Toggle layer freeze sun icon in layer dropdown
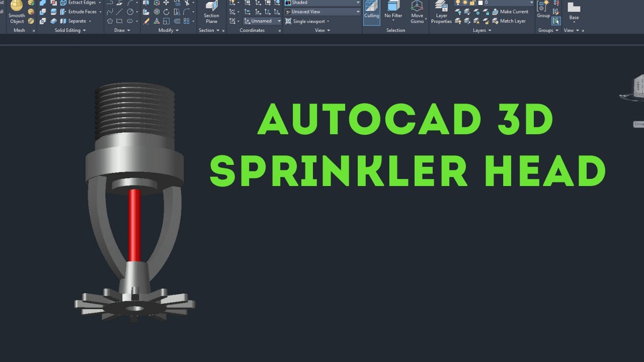Screen dimensions: 644x362 (465, 2)
